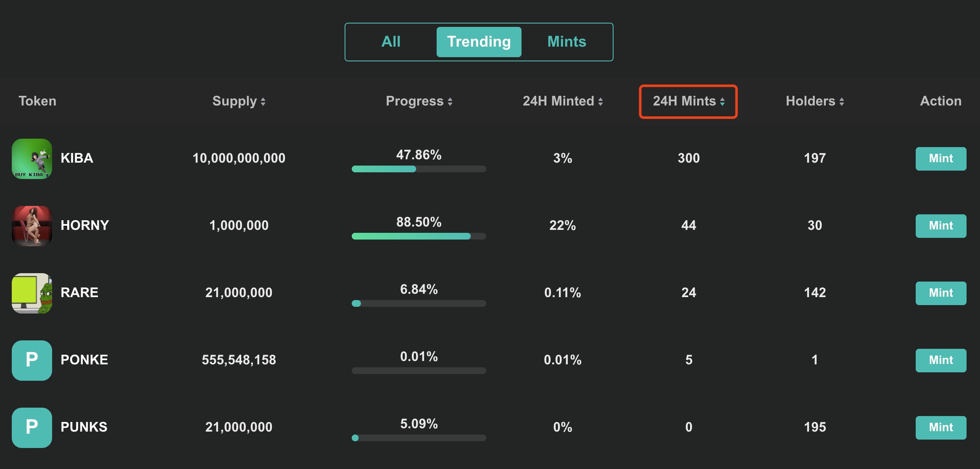Sort by 24H Minted column

[x=563, y=101]
